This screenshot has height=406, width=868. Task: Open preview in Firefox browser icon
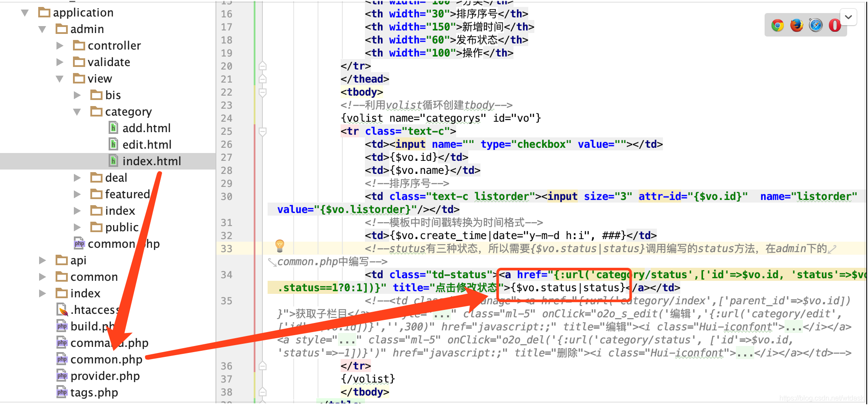796,25
